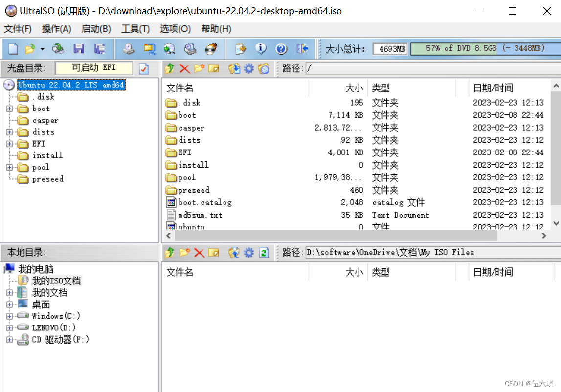
Task: Sort local files by 文件名 column
Action: tap(235, 273)
